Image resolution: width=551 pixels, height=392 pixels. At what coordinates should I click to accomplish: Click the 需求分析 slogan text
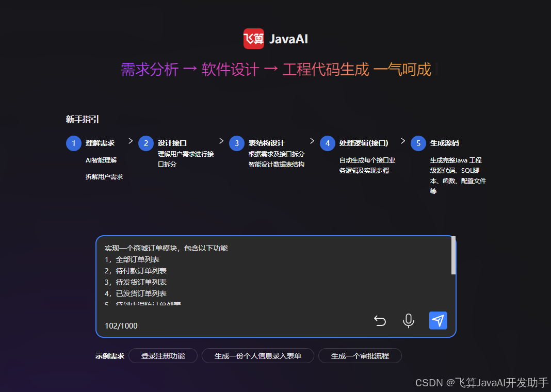tap(150, 69)
